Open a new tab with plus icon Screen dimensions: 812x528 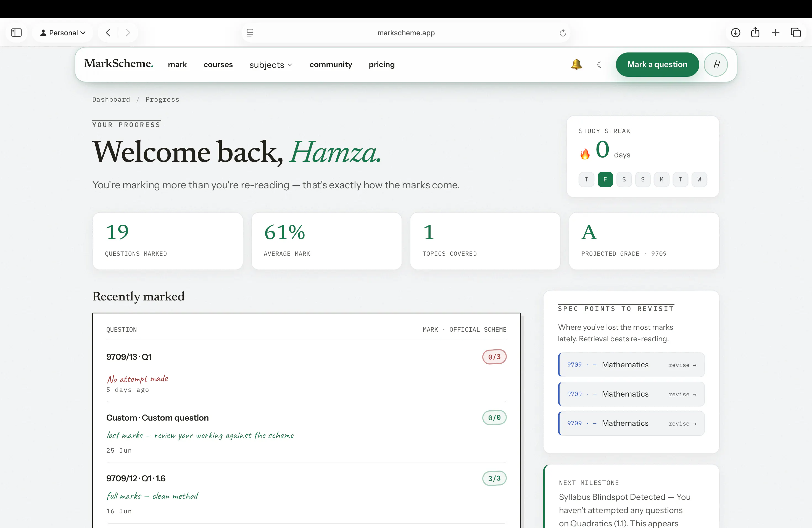coord(776,33)
